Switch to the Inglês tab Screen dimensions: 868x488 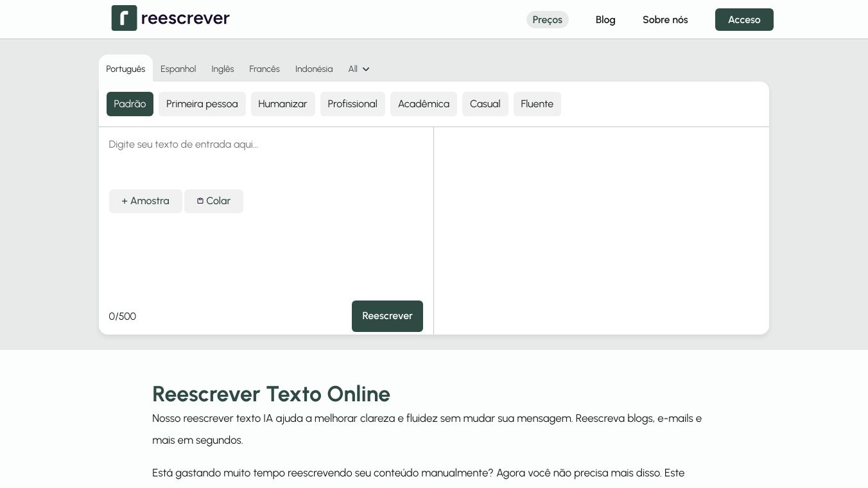point(223,69)
